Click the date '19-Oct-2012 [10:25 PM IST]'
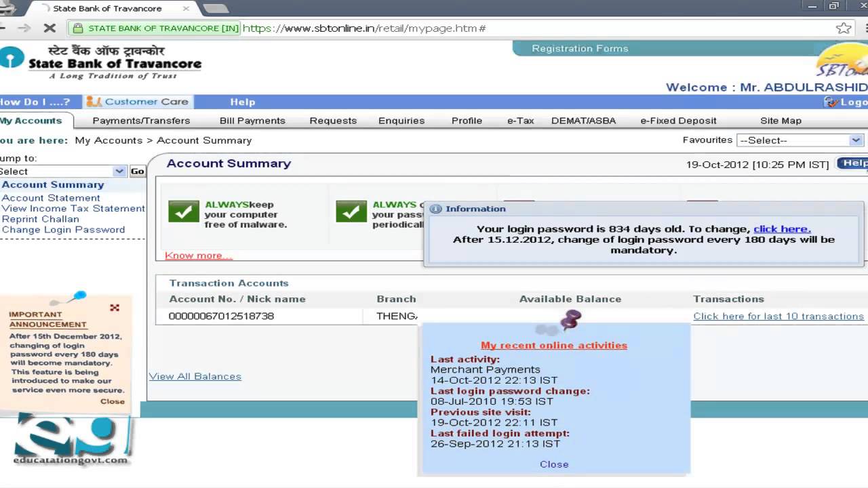 pyautogui.click(x=757, y=165)
